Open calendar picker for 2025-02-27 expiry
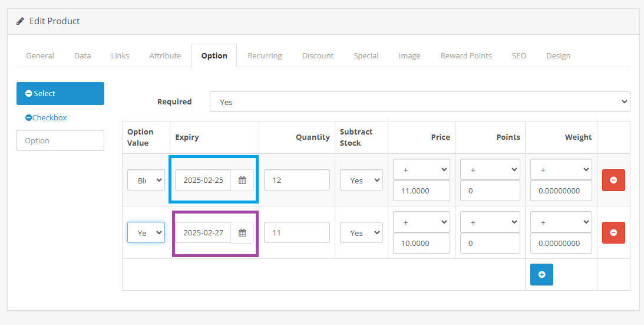This screenshot has width=644, height=325. pos(242,233)
